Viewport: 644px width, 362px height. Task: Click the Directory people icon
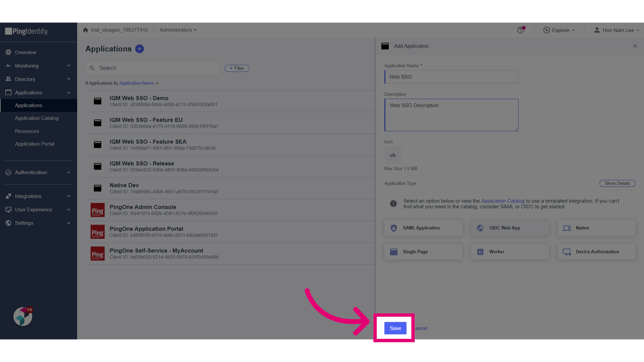pyautogui.click(x=8, y=79)
